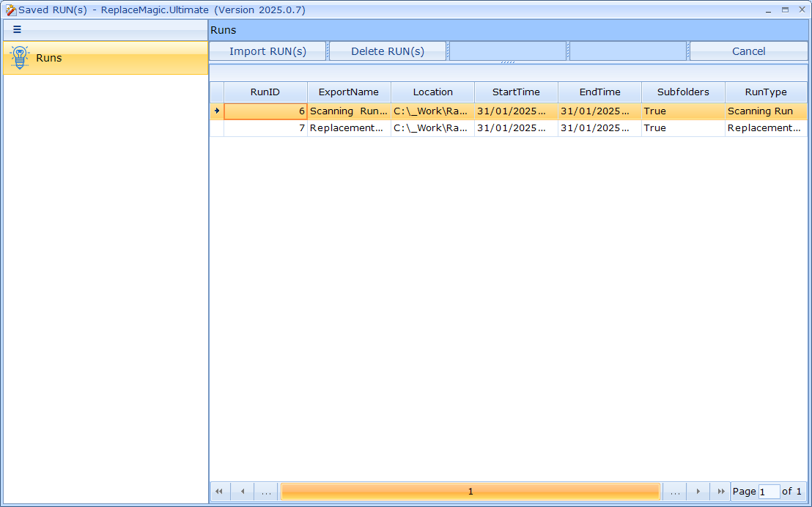812x507 pixels.
Task: Go to next page arrow in pager
Action: (x=698, y=492)
